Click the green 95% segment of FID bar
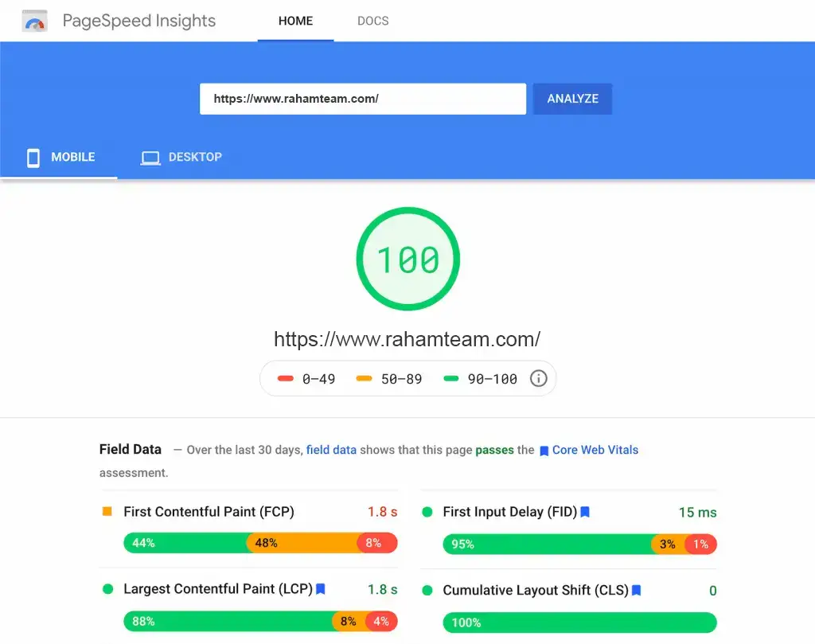815x644 pixels. (x=546, y=544)
